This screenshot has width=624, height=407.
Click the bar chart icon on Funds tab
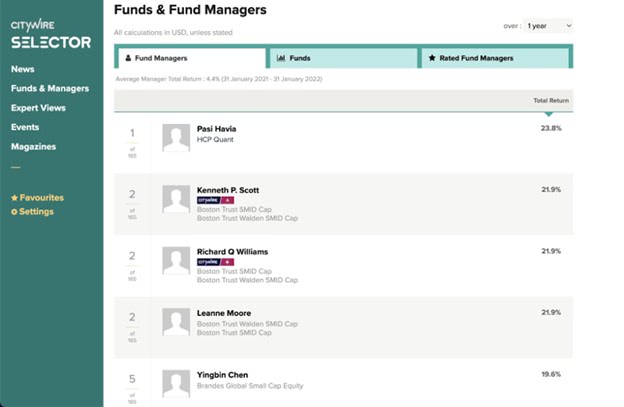point(281,58)
